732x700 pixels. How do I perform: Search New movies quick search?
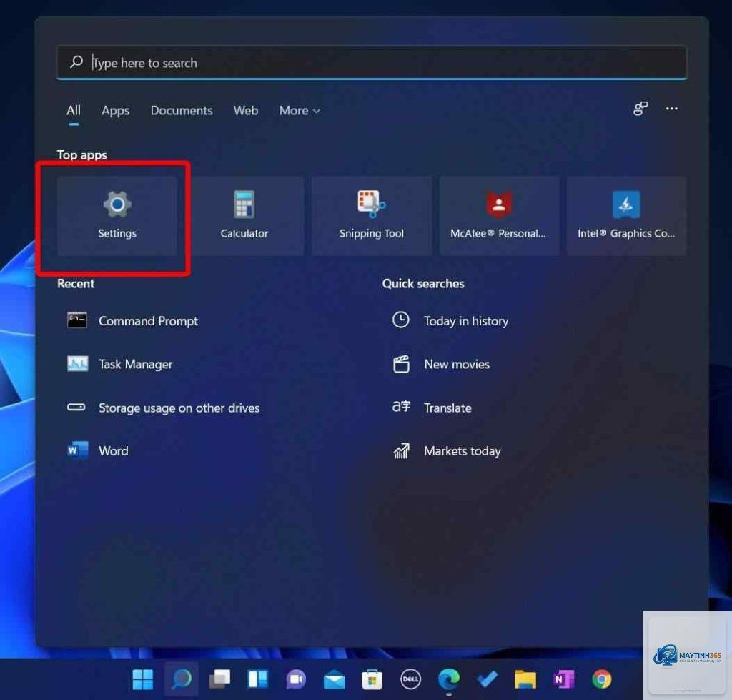[x=441, y=364]
